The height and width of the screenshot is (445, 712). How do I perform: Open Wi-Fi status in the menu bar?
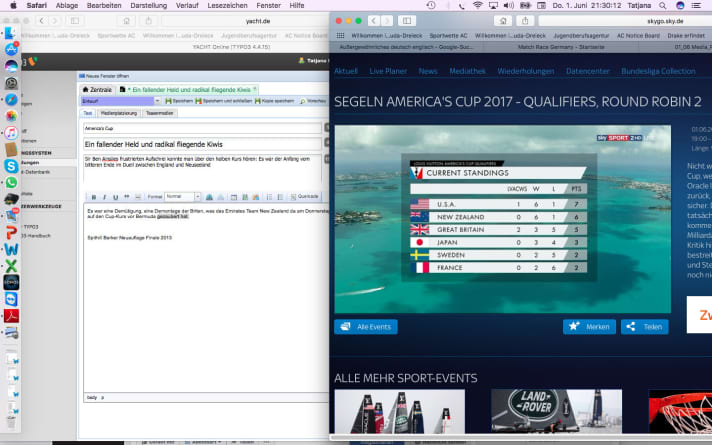(x=477, y=5)
